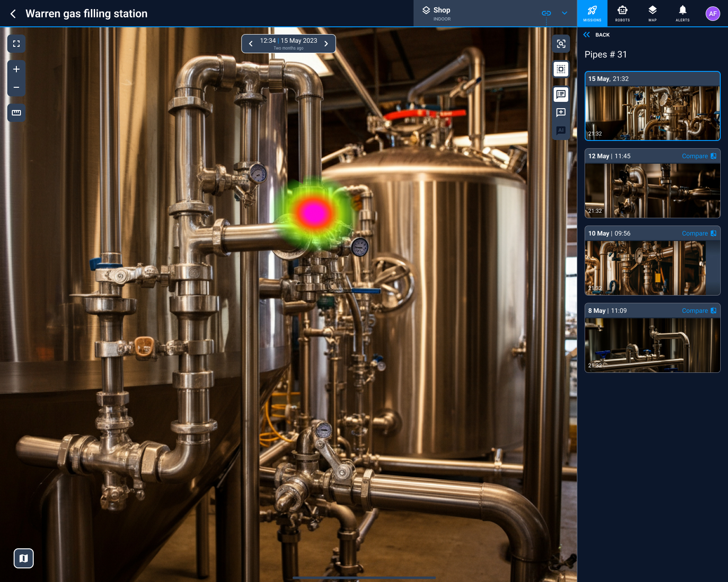Click Compare on the 12 May entry
Image resolution: width=728 pixels, height=582 pixels.
(x=698, y=156)
